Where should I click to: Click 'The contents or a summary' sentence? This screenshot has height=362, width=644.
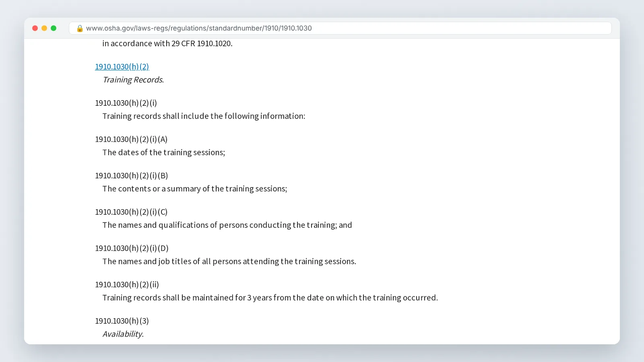(x=195, y=189)
